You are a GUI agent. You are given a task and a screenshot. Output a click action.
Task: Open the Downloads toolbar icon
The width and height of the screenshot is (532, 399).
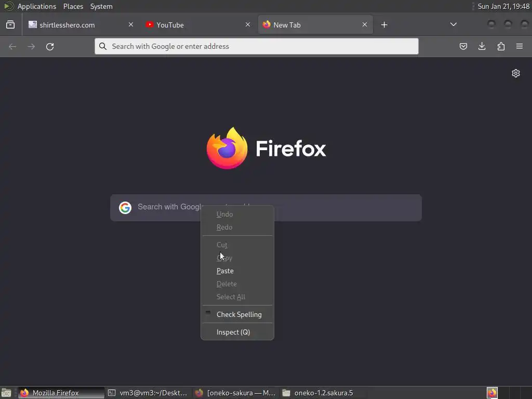click(x=482, y=46)
